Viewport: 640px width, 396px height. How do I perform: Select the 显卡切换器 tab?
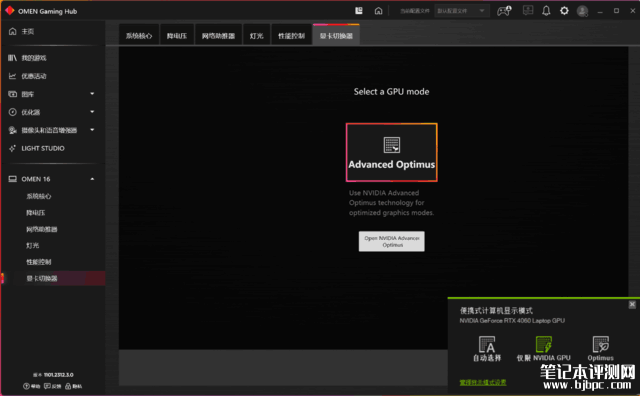336,36
